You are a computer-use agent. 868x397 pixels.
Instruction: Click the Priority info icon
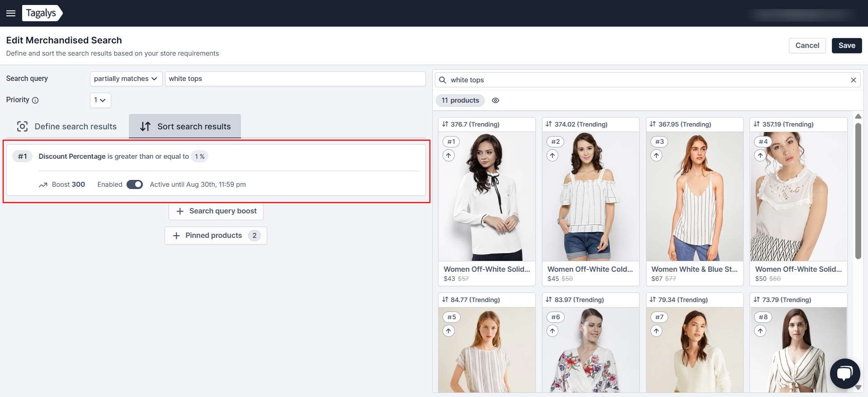pyautogui.click(x=35, y=100)
